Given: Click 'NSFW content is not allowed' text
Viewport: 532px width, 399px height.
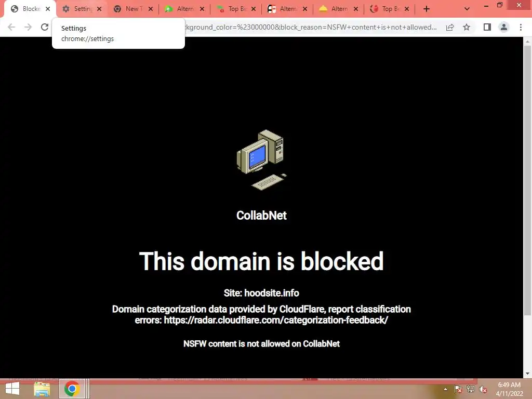Looking at the screenshot, I should 261,344.
